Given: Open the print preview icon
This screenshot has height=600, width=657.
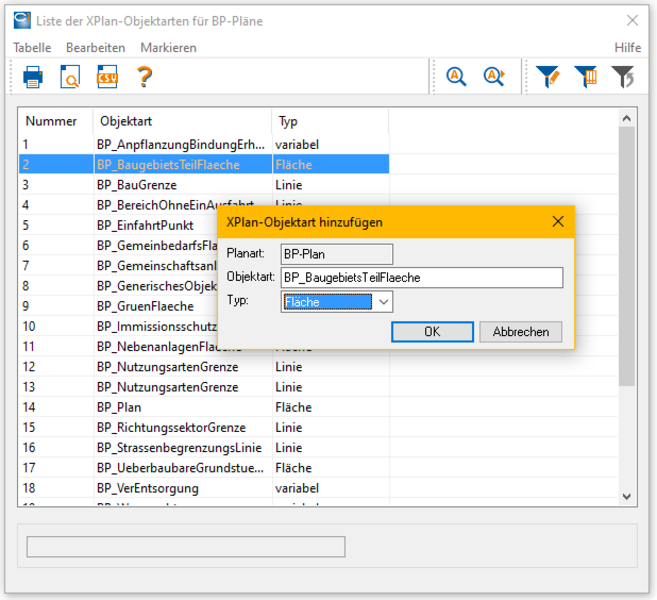Looking at the screenshot, I should pyautogui.click(x=70, y=77).
